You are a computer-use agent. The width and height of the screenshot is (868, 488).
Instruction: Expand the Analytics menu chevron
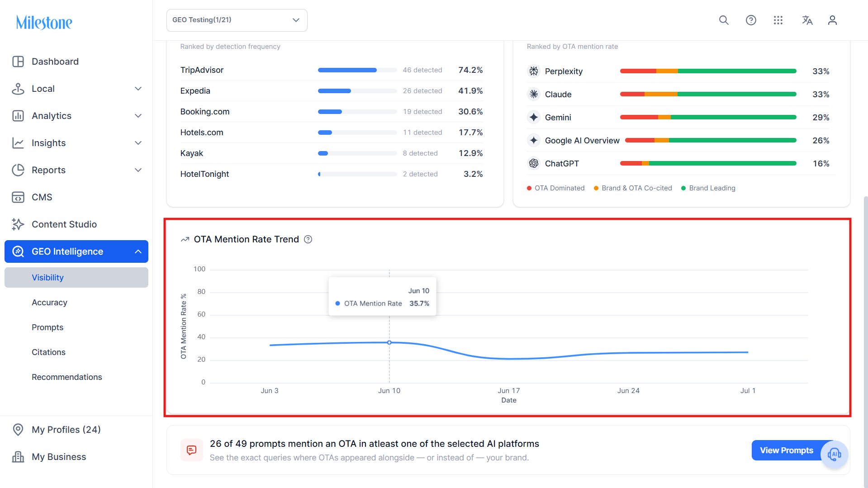click(x=138, y=116)
